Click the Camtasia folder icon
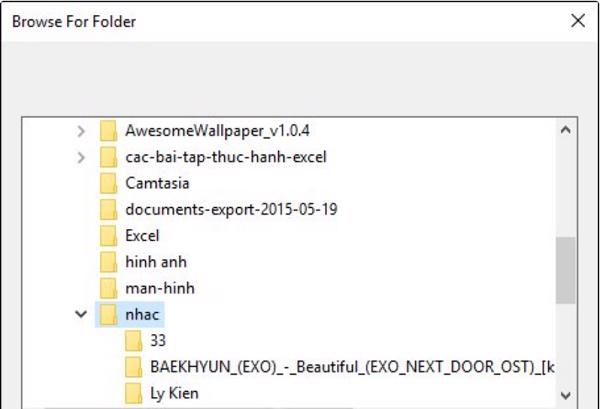Screen dimensions: 600x409 click(109, 183)
